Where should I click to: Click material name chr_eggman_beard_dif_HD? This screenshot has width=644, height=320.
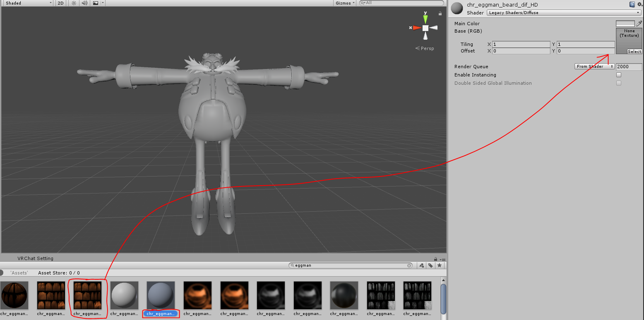(x=502, y=5)
